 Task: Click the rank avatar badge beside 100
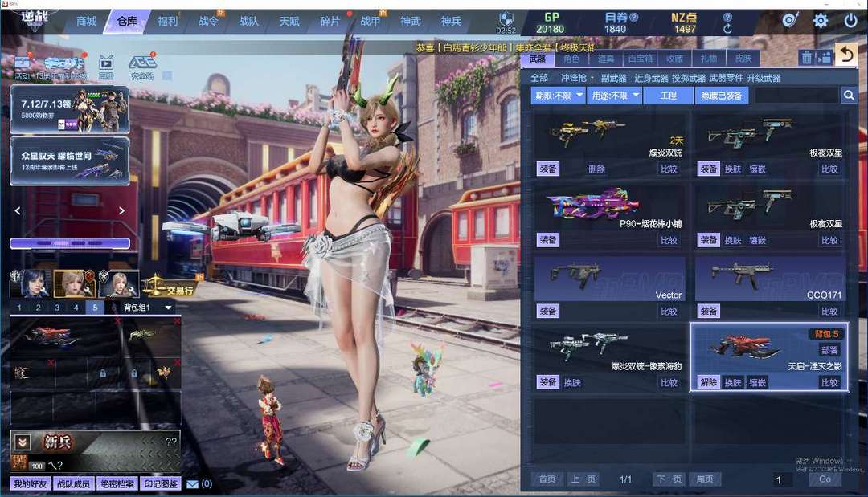(x=19, y=463)
